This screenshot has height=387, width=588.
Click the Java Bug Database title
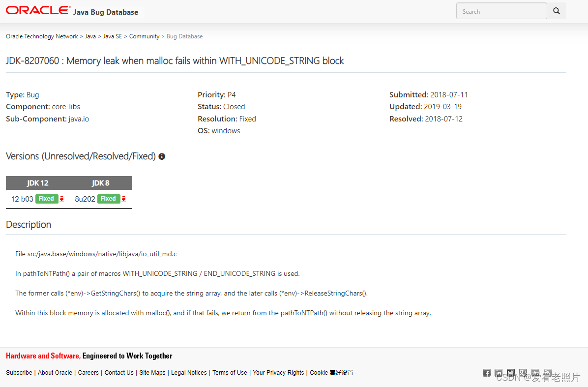pyautogui.click(x=106, y=12)
